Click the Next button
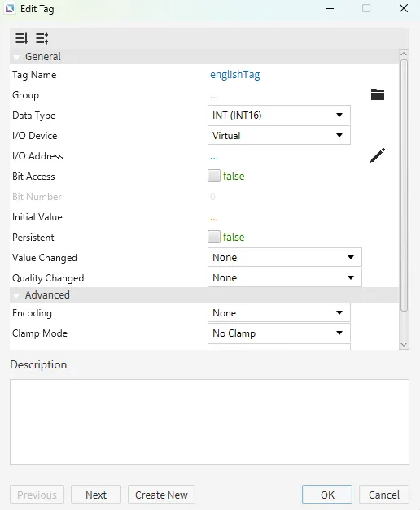Image resolution: width=420 pixels, height=510 pixels. coord(96,495)
